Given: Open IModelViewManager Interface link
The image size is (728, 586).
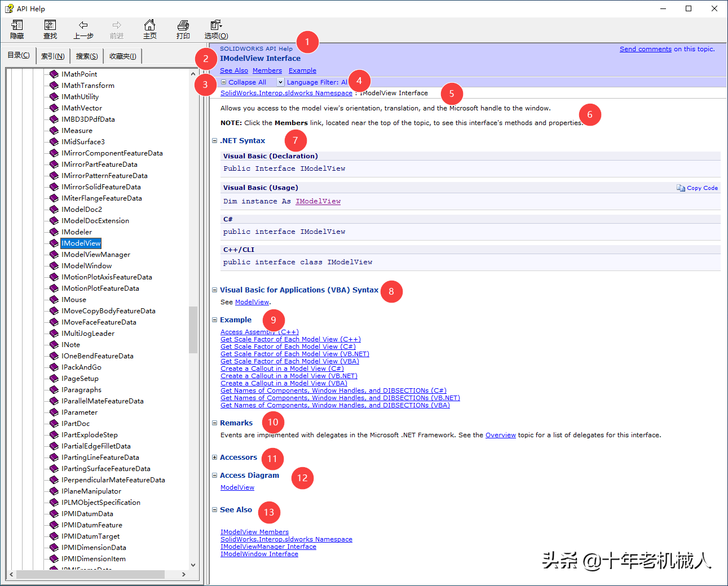Looking at the screenshot, I should (268, 547).
